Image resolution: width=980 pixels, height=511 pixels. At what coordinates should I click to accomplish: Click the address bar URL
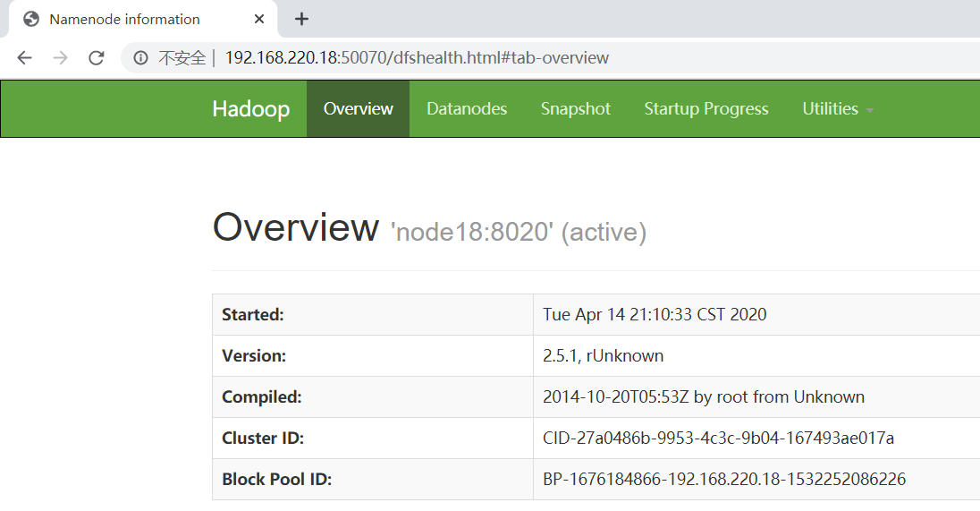pyautogui.click(x=417, y=58)
